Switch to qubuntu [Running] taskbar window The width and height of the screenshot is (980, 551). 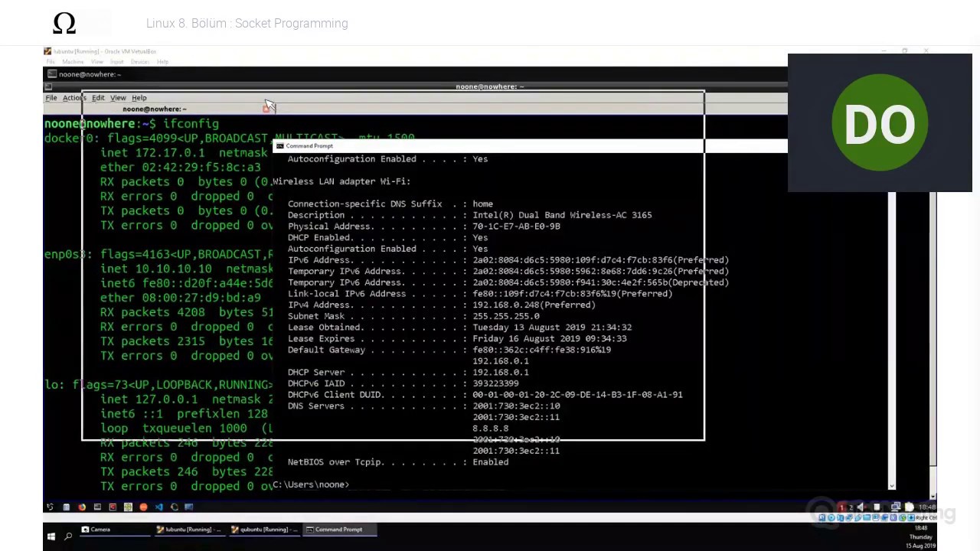click(264, 530)
